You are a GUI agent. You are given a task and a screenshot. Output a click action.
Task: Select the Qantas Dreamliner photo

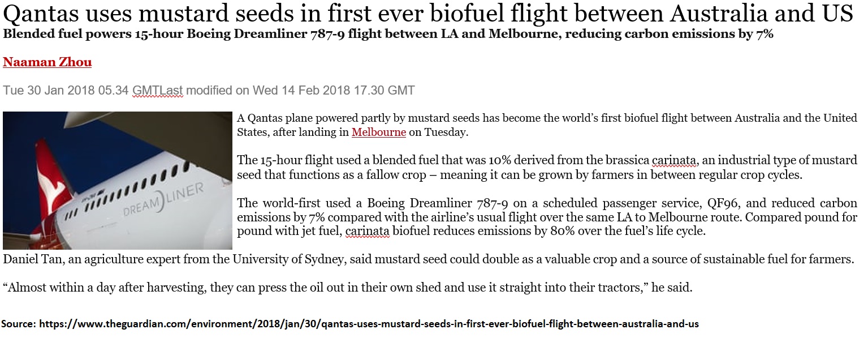[x=118, y=180]
